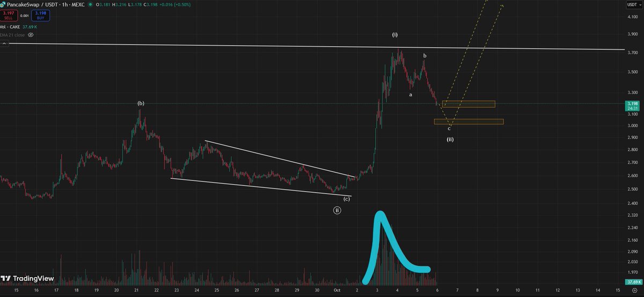
Task: Click the Oct label on time axis
Action: tap(337, 290)
